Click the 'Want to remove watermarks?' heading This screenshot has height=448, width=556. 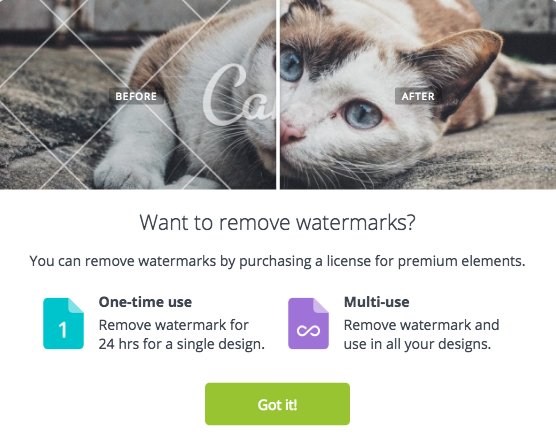(277, 223)
